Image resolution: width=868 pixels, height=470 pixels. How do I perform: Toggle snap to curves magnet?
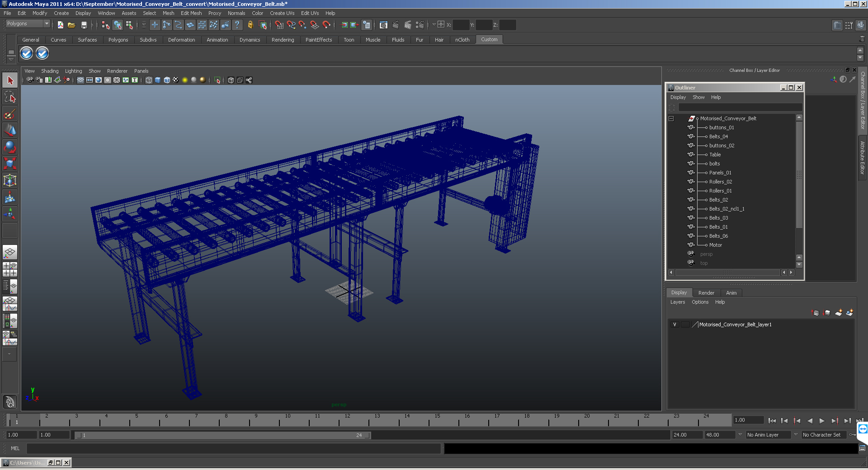(291, 25)
